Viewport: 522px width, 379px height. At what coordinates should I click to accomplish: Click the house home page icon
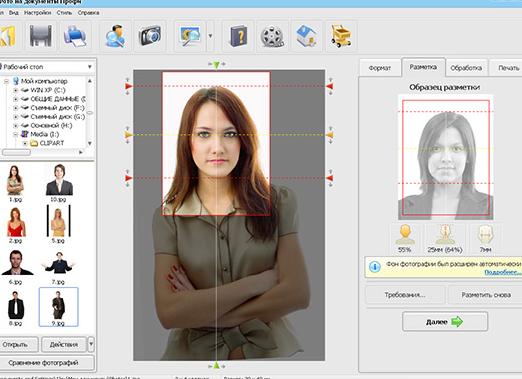pos(306,35)
